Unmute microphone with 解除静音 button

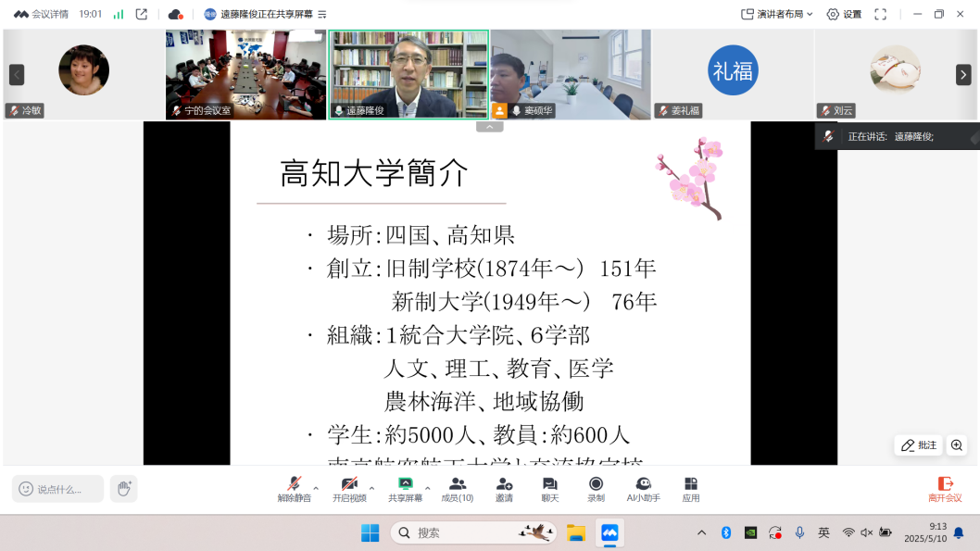[x=294, y=488]
